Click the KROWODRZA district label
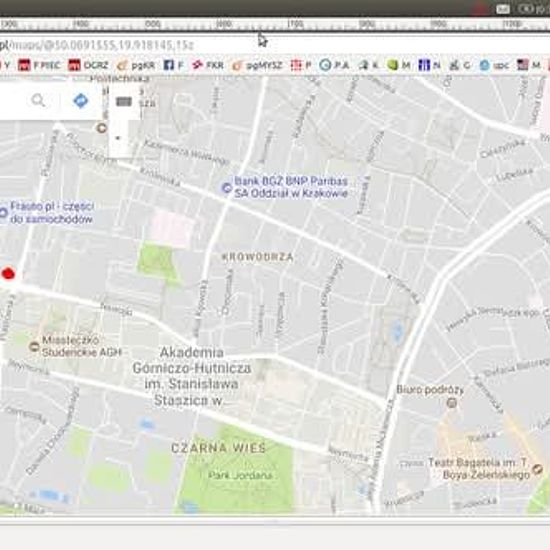 click(x=258, y=257)
